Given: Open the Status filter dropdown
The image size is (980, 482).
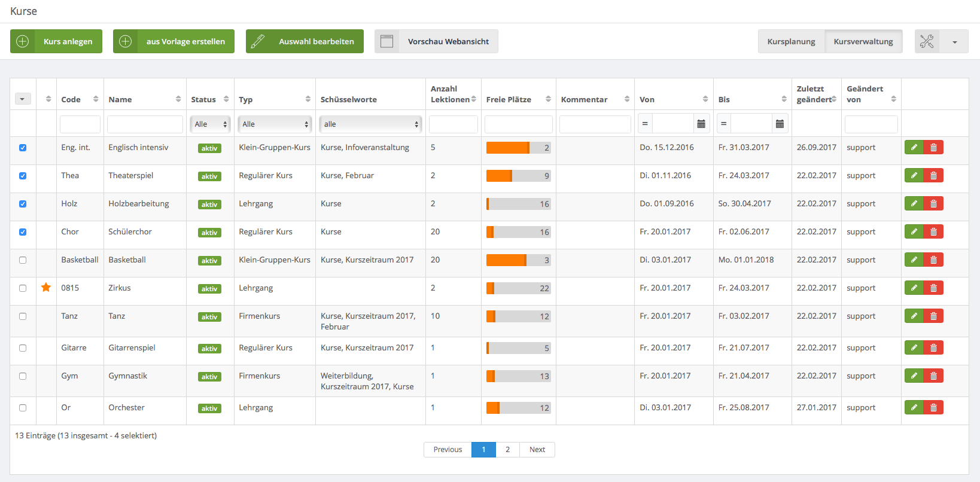Looking at the screenshot, I should pos(211,124).
